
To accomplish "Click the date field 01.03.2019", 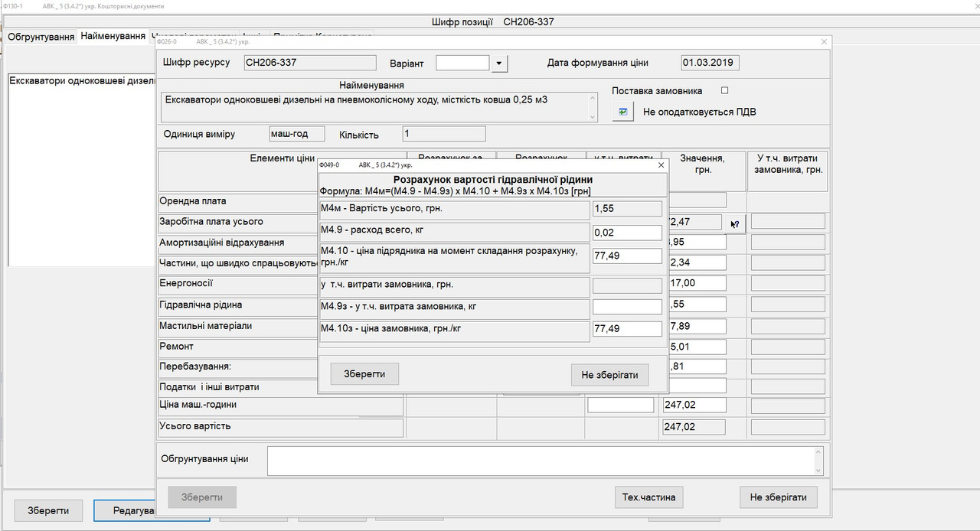I will (710, 63).
